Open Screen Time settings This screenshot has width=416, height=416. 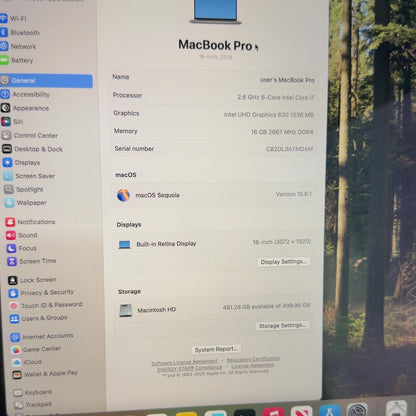pos(32,261)
